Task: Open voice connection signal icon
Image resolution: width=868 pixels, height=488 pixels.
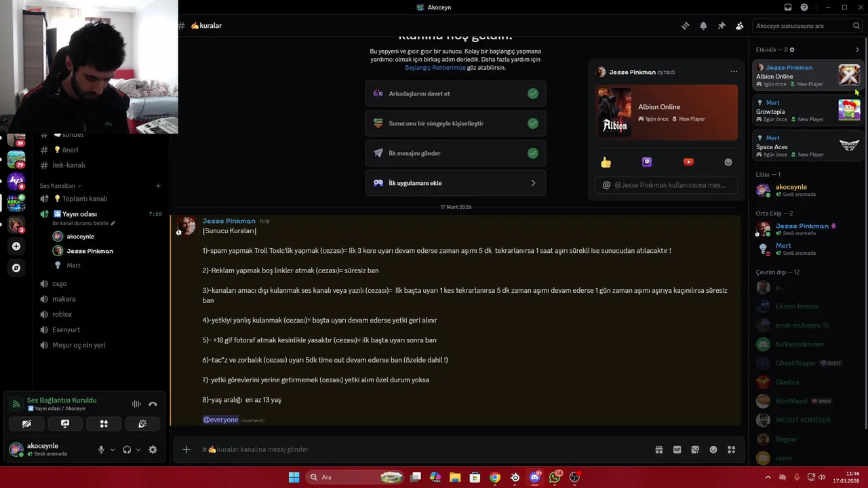Action: click(x=16, y=404)
